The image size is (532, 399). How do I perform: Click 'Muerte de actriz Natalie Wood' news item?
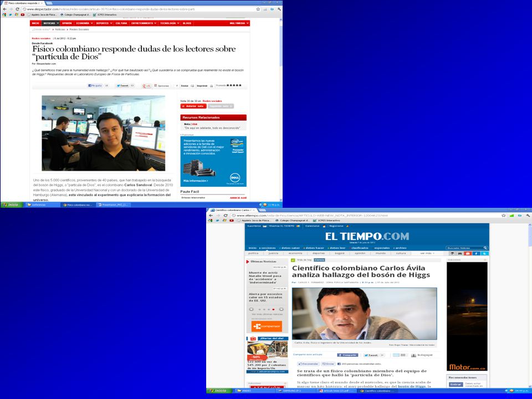(265, 277)
